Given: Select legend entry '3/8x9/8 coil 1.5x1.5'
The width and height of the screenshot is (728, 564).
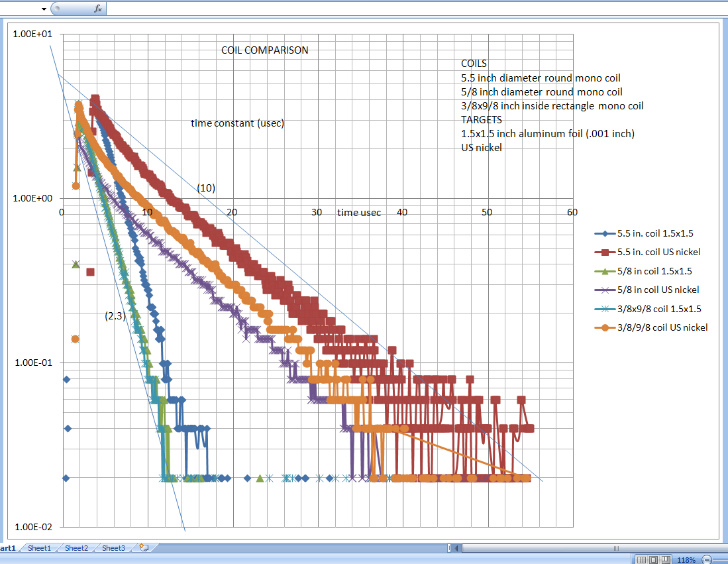Looking at the screenshot, I should (648, 309).
